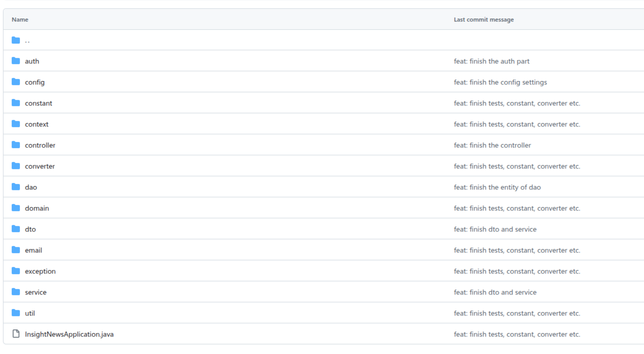Screen dimensions: 644x354
Task: Open the controller folder link
Action: (40, 145)
